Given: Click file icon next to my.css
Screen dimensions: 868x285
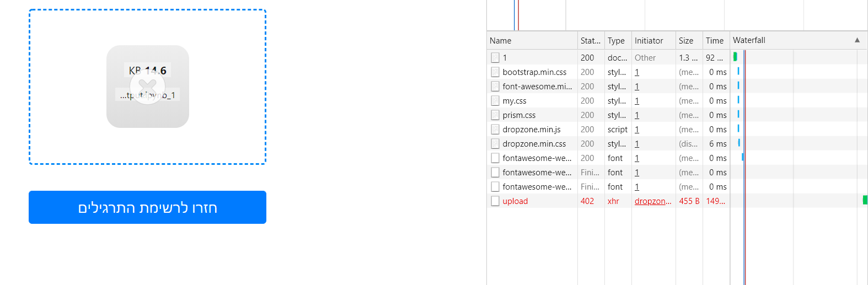Looking at the screenshot, I should pyautogui.click(x=495, y=101).
